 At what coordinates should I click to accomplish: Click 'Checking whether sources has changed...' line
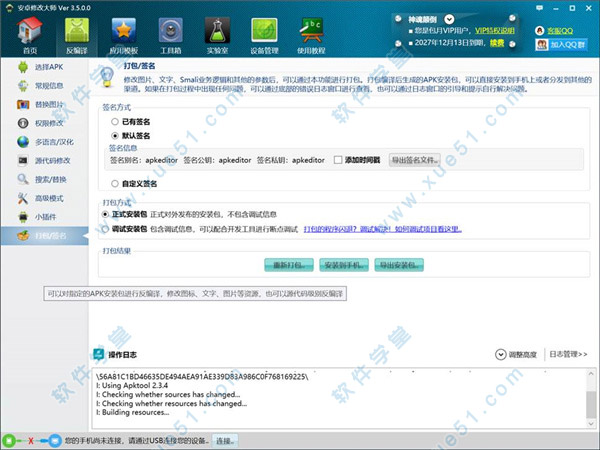(x=168, y=395)
